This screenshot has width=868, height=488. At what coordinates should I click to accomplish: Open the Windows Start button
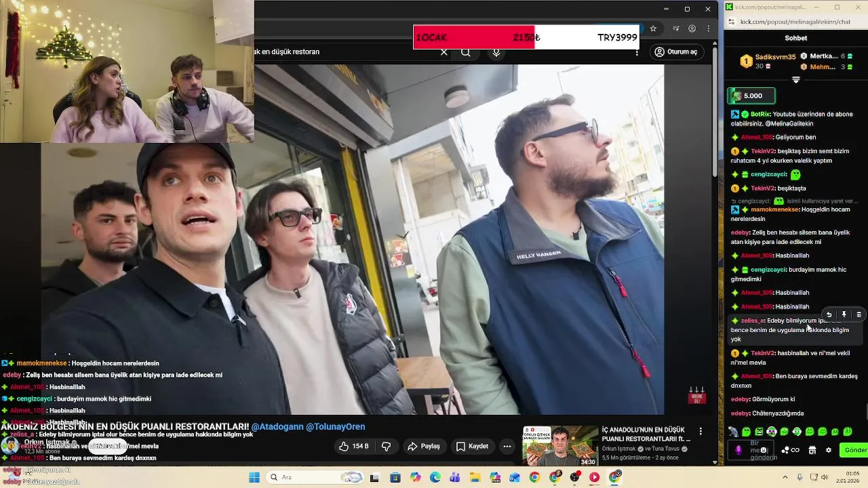click(x=254, y=477)
